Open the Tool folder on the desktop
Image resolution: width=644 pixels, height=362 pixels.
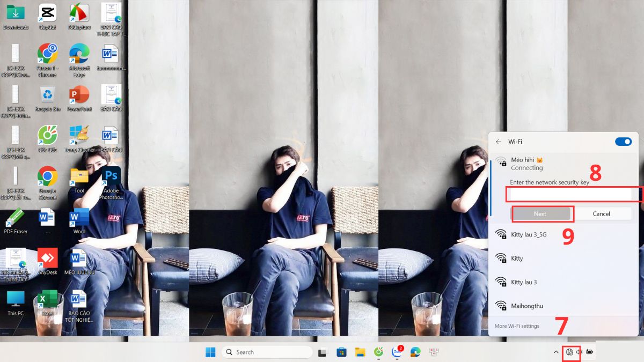click(x=79, y=180)
